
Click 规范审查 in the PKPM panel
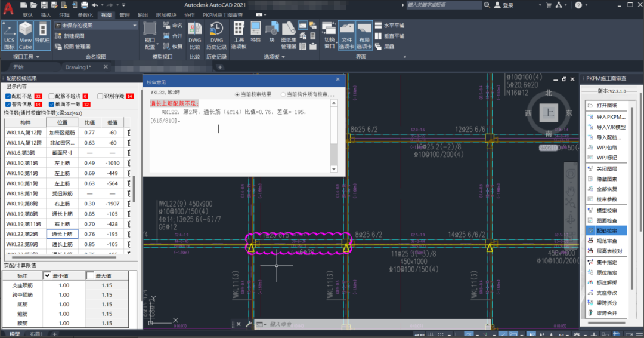pos(606,241)
